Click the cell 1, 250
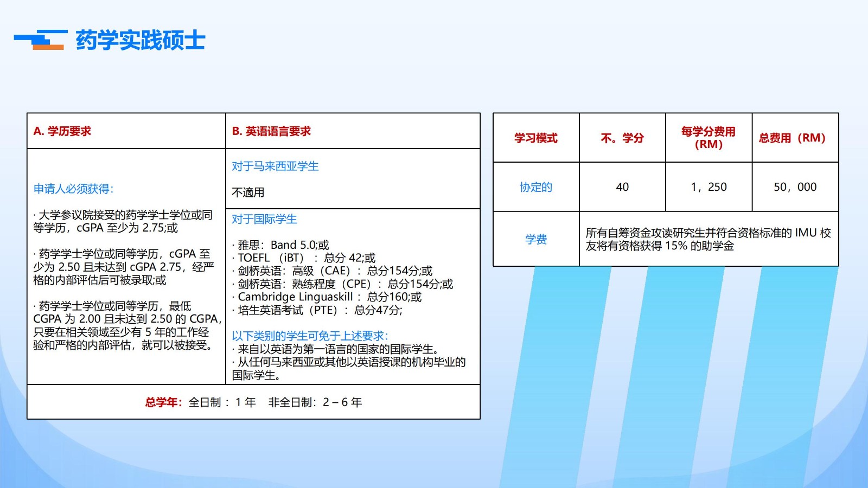Screen dimensions: 868x488 tap(709, 187)
